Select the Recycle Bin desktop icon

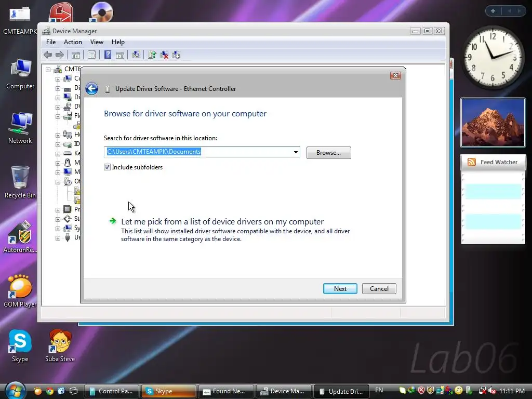[20, 182]
